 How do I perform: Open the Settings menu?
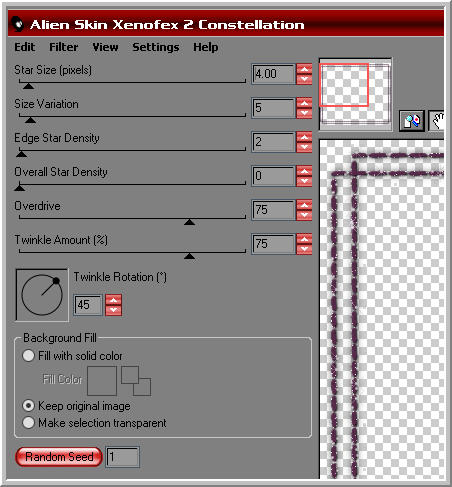pyautogui.click(x=156, y=47)
